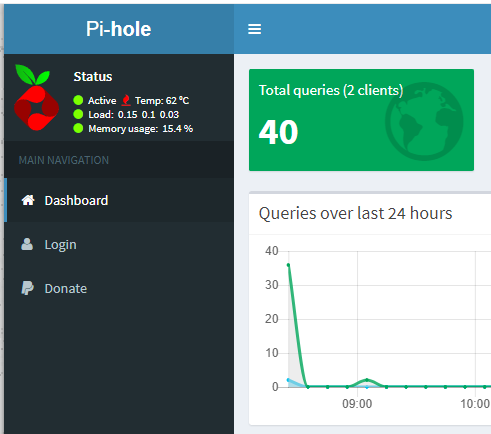The height and width of the screenshot is (434, 491).
Task: Click the y-axis label 10
Action: (272, 353)
